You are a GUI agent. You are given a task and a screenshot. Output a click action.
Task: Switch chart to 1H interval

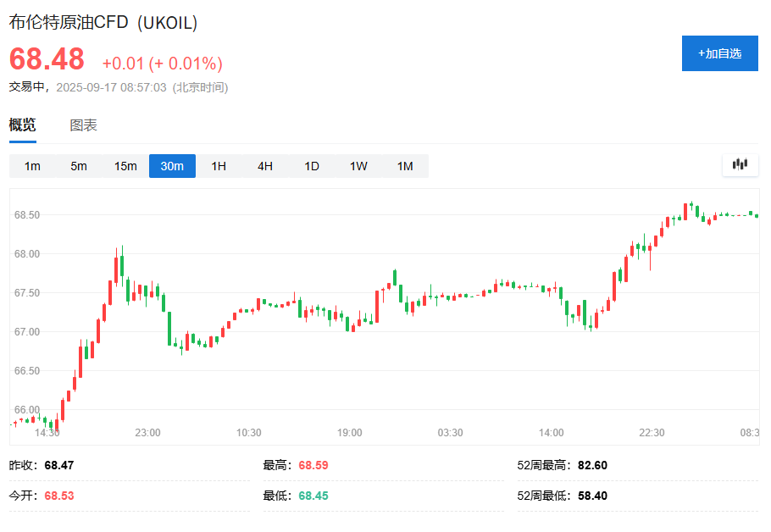coord(219,166)
